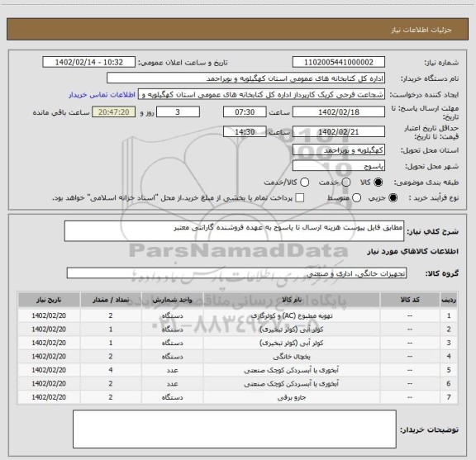Click the کد کالا column header
Image resolution: width=476 pixels, height=460 pixels.
410,300
